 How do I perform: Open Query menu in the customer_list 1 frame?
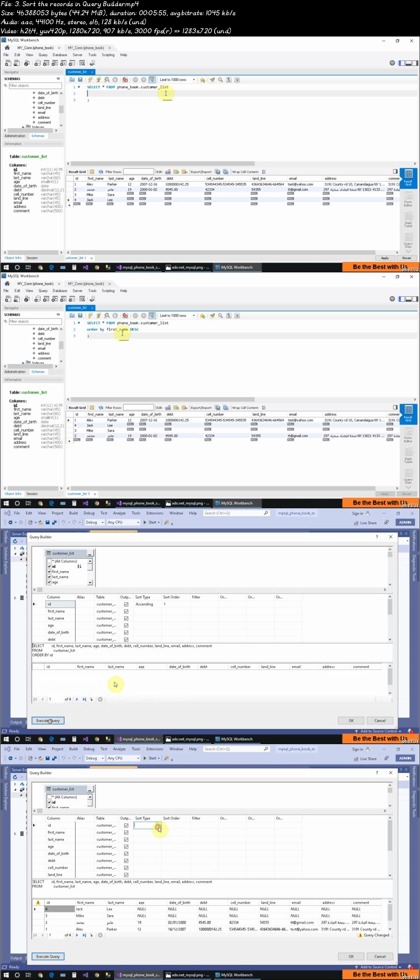coord(43,55)
